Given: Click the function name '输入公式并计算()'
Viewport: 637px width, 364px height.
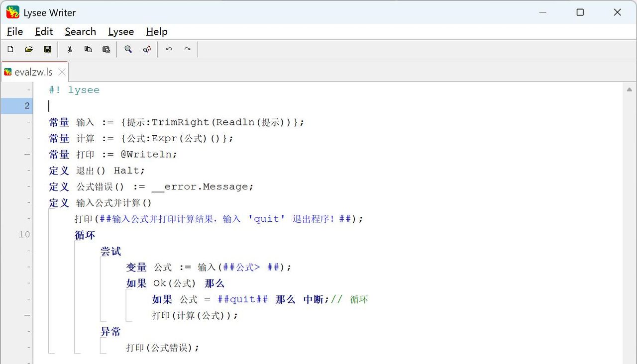Looking at the screenshot, I should 114,203.
